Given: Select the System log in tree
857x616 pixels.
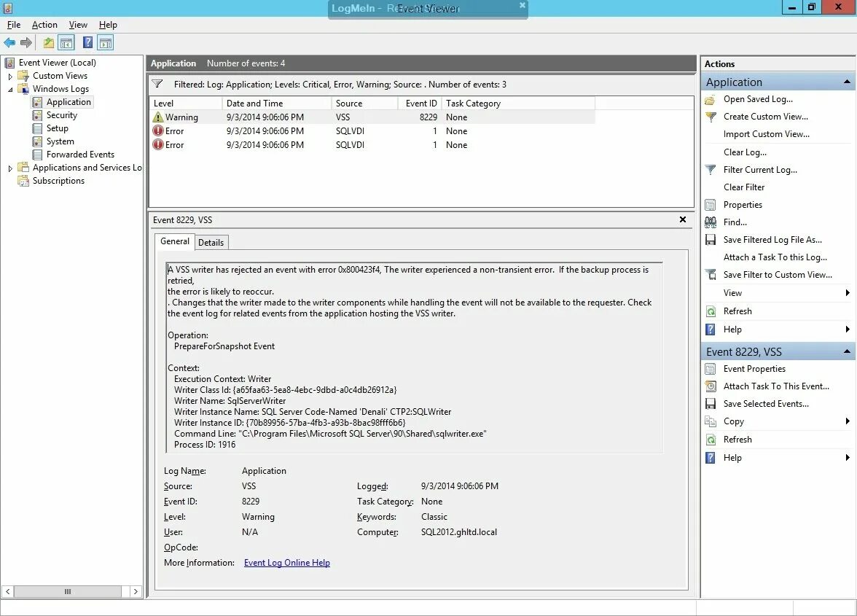Looking at the screenshot, I should 60,141.
